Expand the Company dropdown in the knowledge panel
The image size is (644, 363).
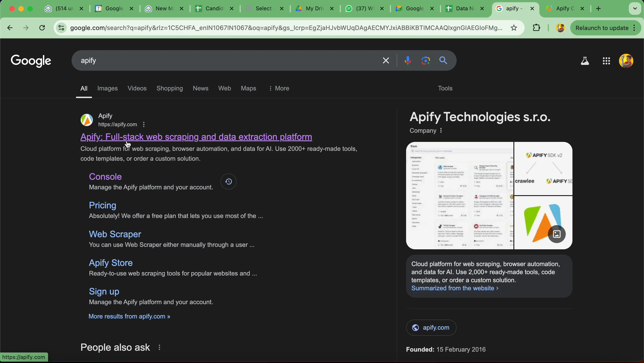[x=441, y=130]
